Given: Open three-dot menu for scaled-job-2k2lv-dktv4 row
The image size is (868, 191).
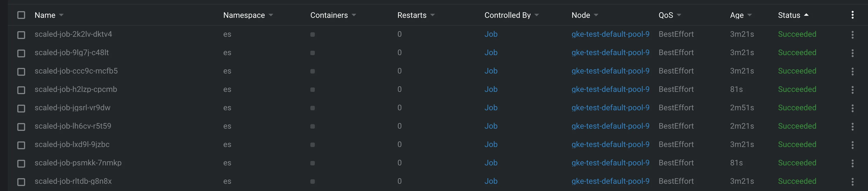Looking at the screenshot, I should pyautogui.click(x=852, y=35).
